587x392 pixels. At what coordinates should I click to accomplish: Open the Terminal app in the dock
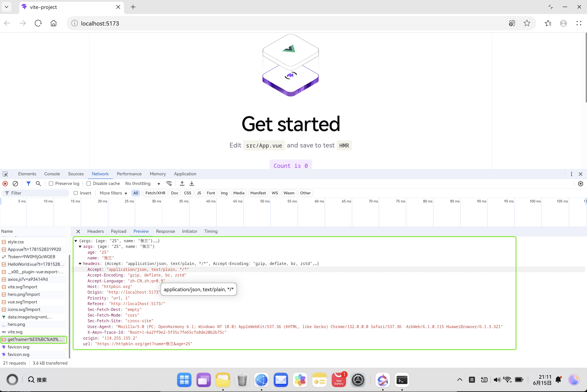click(402, 380)
